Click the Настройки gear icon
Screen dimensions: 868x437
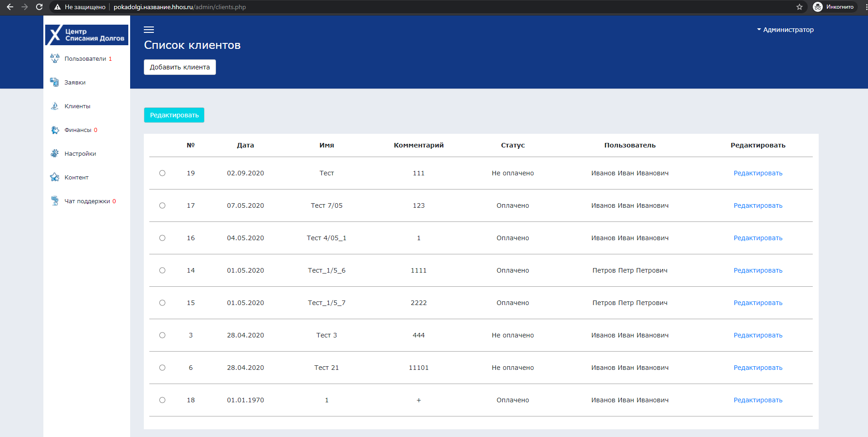pos(55,153)
